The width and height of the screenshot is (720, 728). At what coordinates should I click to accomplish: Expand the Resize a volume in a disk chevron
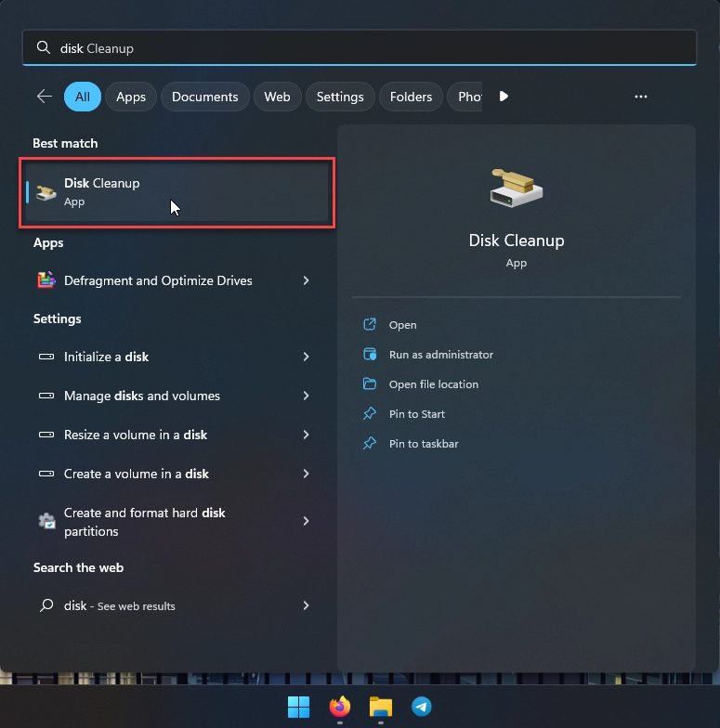306,435
